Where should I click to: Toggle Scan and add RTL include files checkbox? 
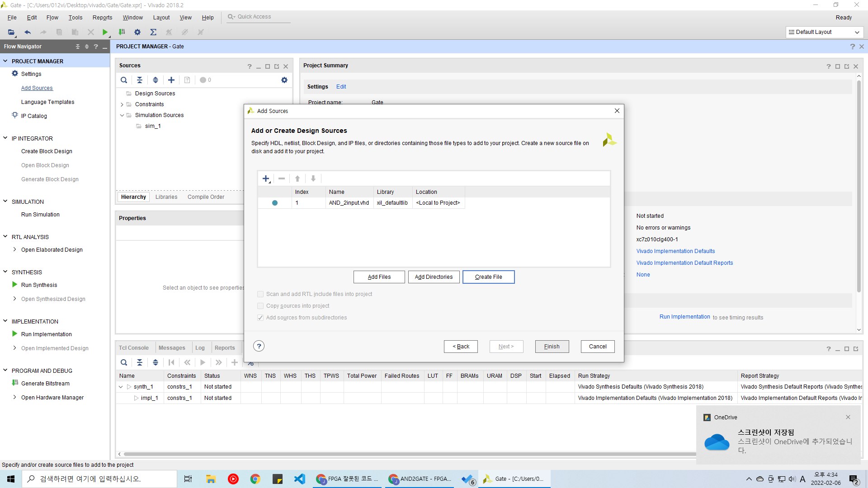coord(260,294)
